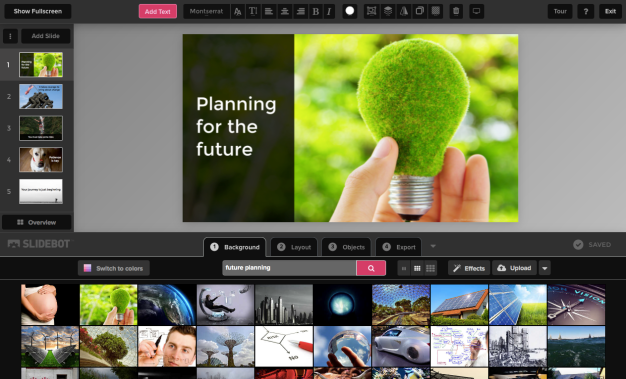
Task: Open the Effects panel
Action: 469,268
